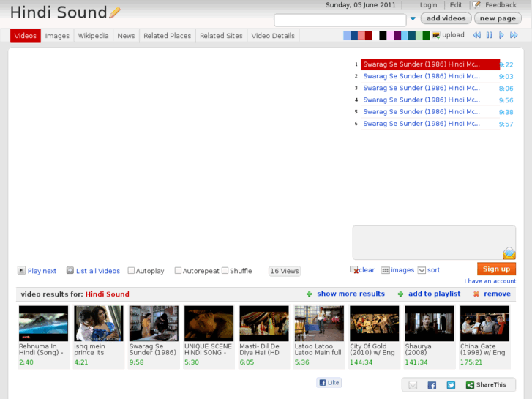Open the sort dropdown icon

click(422, 270)
